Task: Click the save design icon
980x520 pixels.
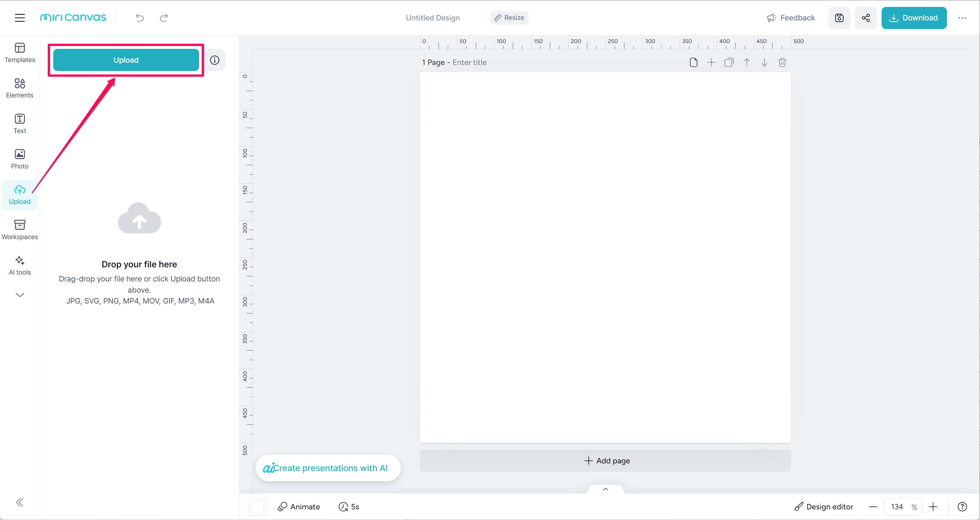Action: coord(839,18)
